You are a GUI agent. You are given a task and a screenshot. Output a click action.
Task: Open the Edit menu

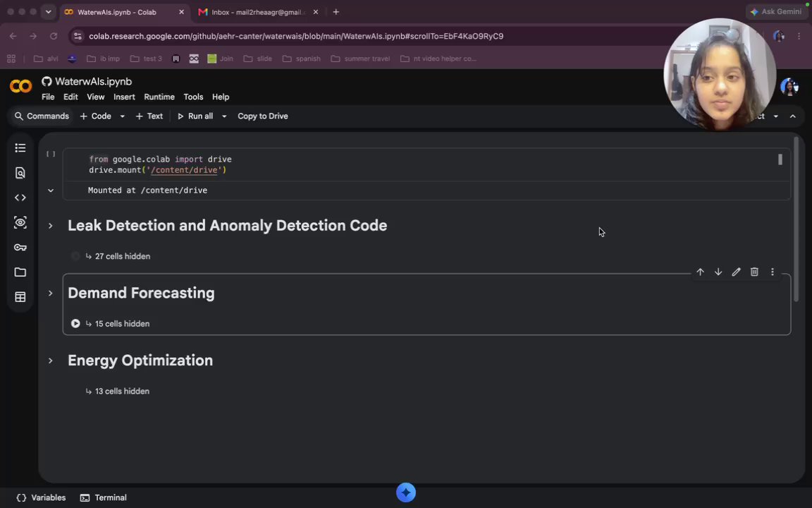pos(70,97)
